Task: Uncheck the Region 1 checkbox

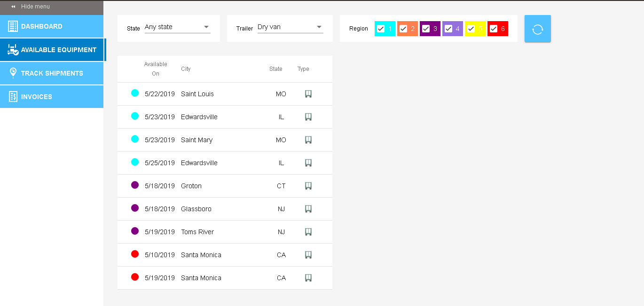Action: pyautogui.click(x=381, y=29)
